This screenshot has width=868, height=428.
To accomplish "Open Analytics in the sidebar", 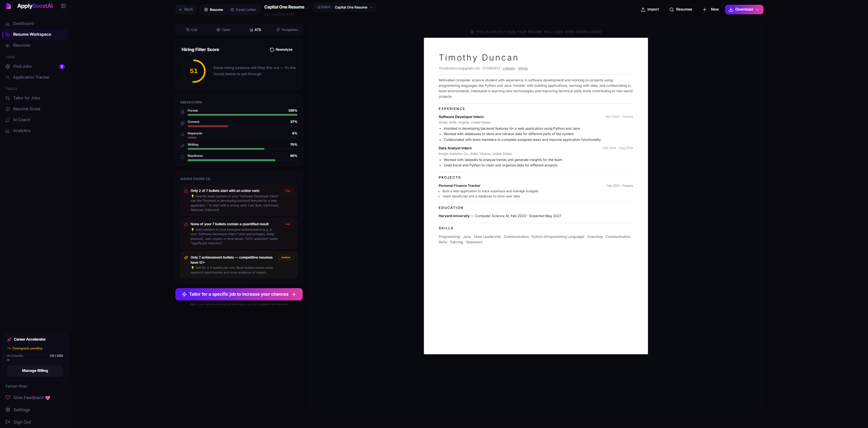I will click(x=22, y=131).
